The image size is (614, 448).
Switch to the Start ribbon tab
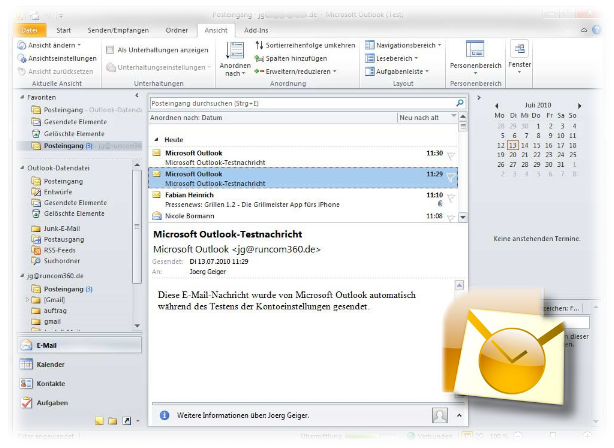63,30
